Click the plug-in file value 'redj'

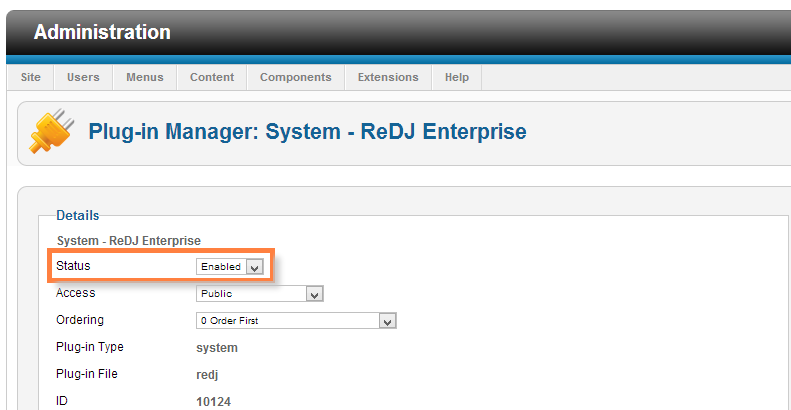tap(207, 375)
